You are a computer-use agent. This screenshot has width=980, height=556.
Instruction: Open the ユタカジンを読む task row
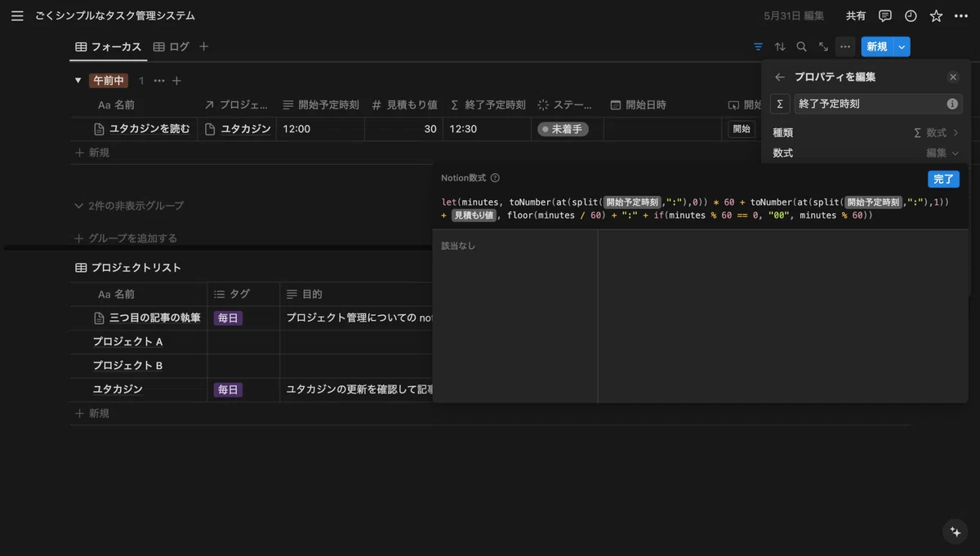click(149, 129)
